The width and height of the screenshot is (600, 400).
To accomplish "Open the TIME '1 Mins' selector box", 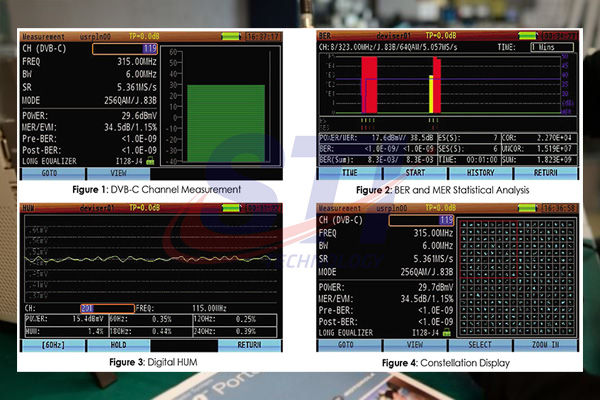I will pos(551,47).
